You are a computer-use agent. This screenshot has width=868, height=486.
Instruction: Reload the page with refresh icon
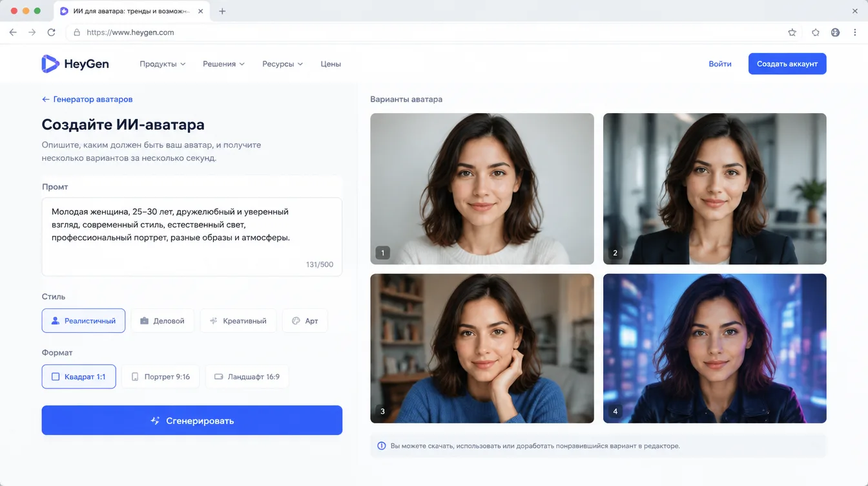click(x=51, y=32)
